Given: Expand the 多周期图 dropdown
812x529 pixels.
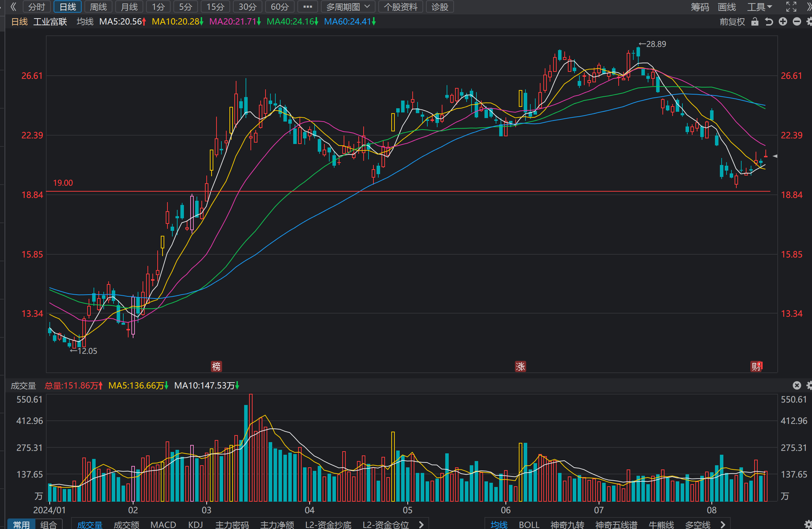Looking at the screenshot, I should [348, 7].
